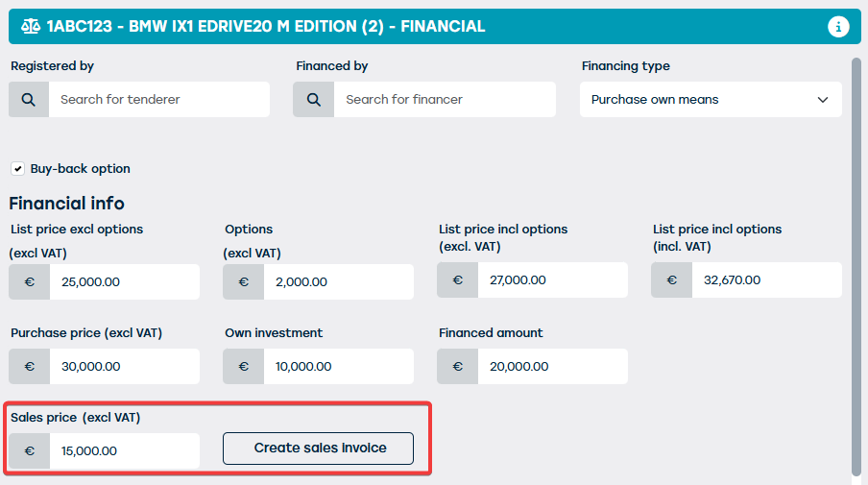Click the info icon in the header
The height and width of the screenshot is (485, 868).
click(838, 27)
